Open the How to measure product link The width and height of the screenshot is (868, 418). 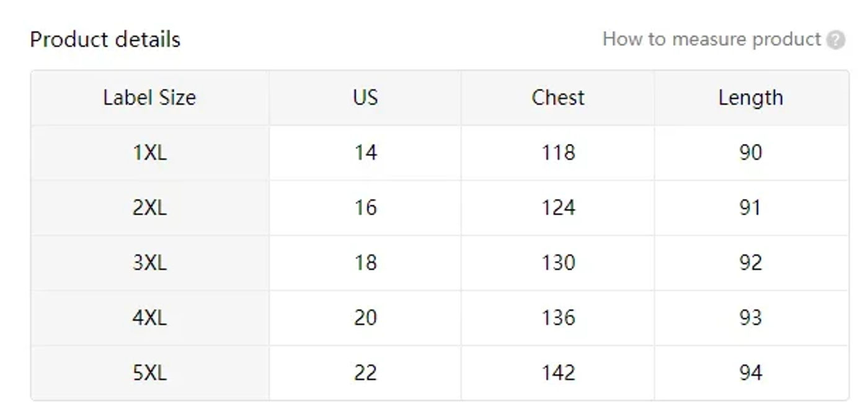coord(712,39)
